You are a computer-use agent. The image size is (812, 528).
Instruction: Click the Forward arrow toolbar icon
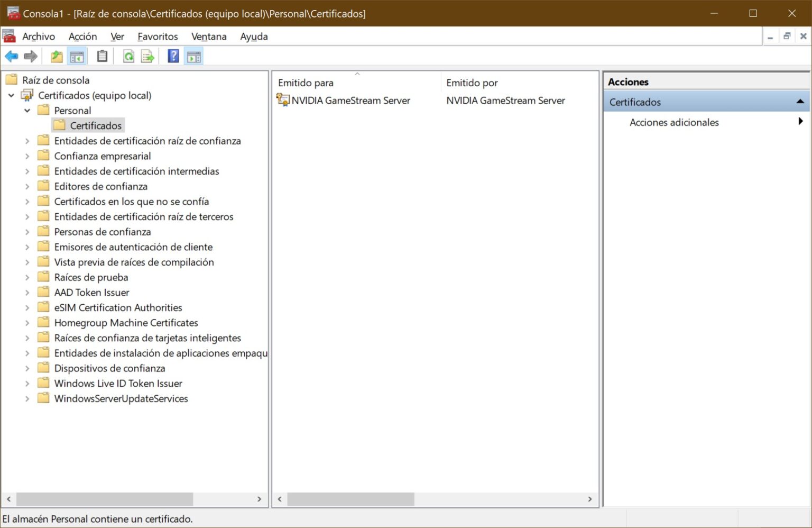click(x=31, y=56)
